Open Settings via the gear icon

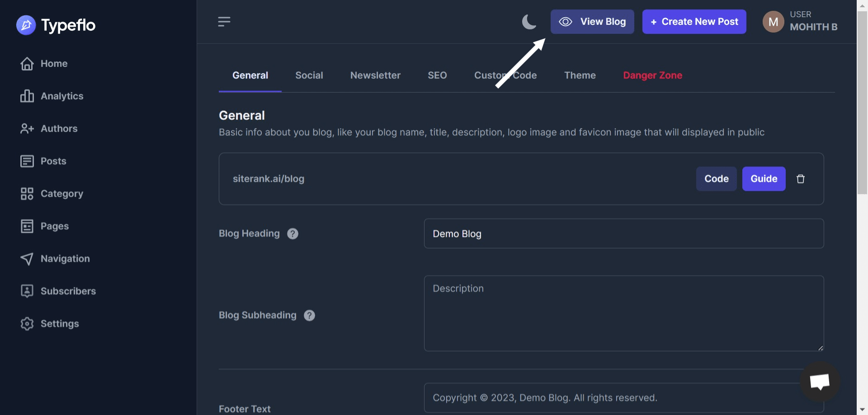[x=60, y=323]
